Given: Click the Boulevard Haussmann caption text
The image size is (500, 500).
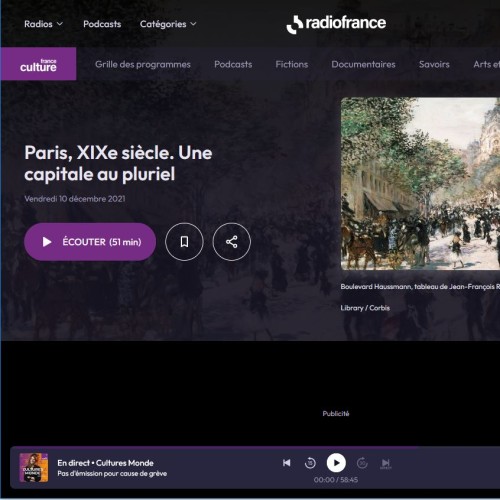Looking at the screenshot, I should point(420,287).
